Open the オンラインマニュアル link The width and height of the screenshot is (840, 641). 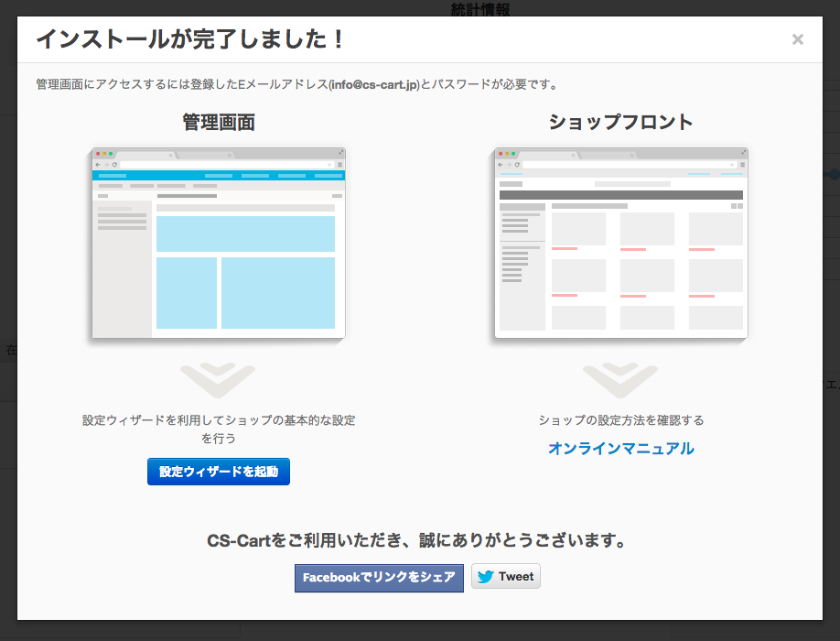tap(621, 449)
